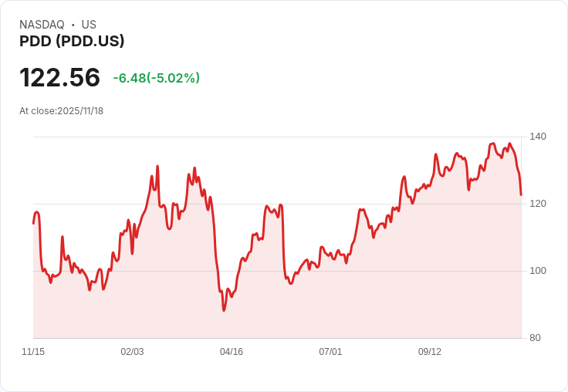Click the 140 y-axis label

pyautogui.click(x=538, y=137)
